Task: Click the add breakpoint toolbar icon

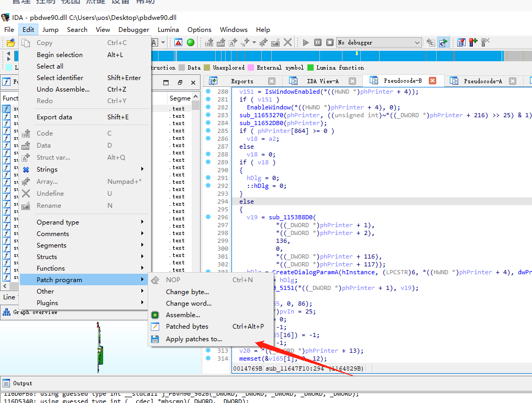Action: 473,42
